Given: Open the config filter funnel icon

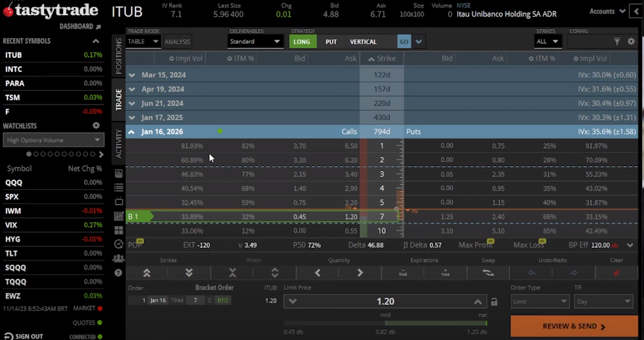Looking at the screenshot, I should tap(617, 41).
